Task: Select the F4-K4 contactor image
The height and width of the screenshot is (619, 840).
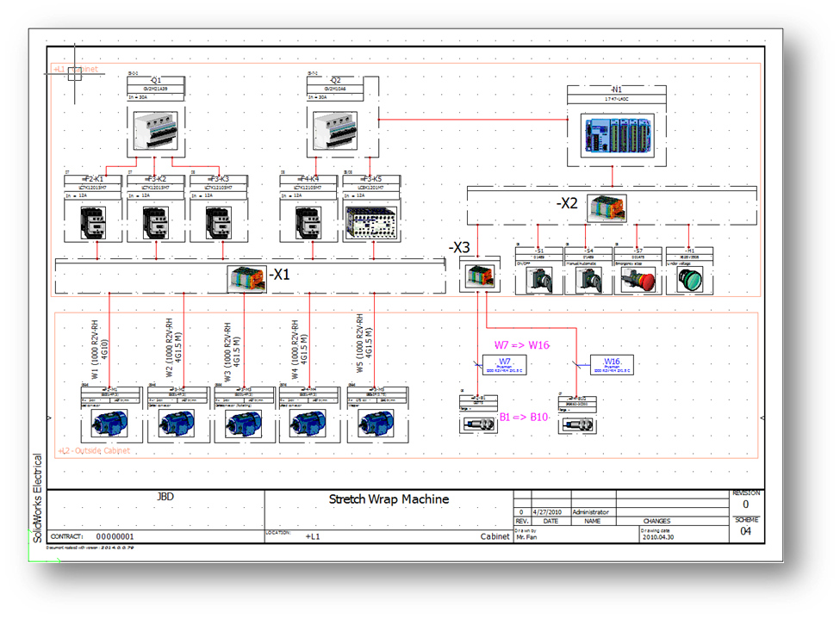Action: [308, 223]
